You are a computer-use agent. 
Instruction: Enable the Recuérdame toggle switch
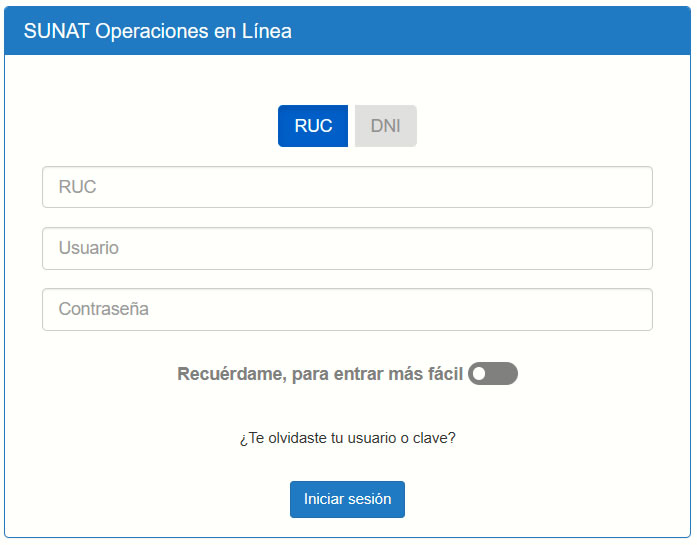click(492, 374)
